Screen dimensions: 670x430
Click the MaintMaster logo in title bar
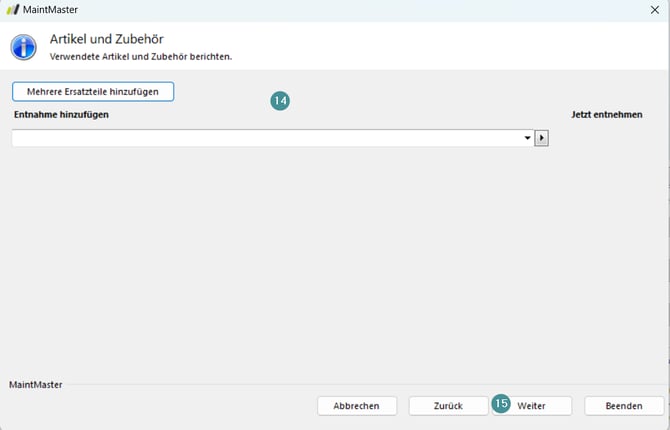[x=13, y=9]
